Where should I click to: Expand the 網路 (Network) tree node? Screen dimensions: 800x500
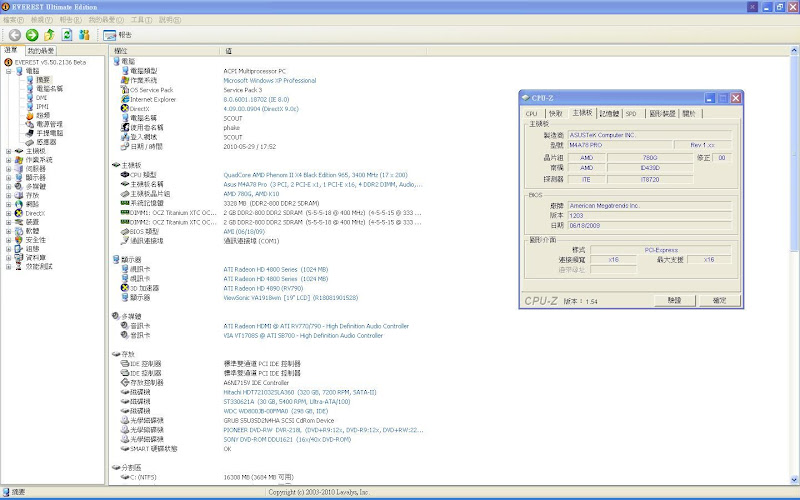pos(9,204)
